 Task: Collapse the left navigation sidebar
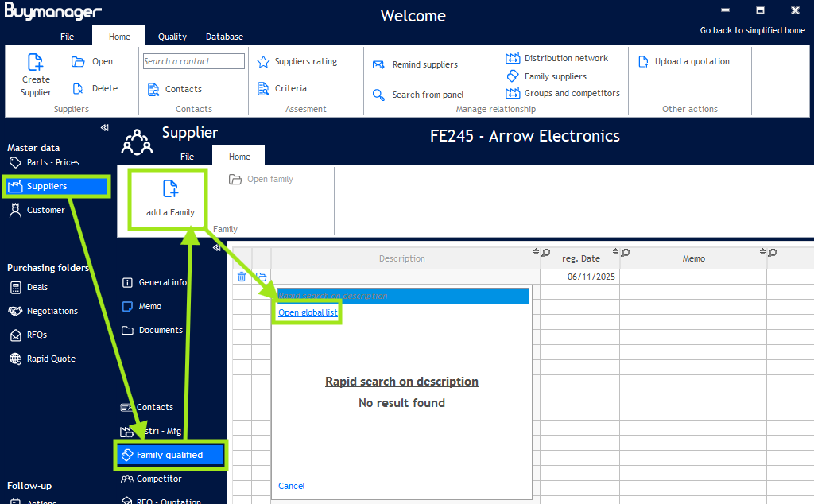point(104,128)
